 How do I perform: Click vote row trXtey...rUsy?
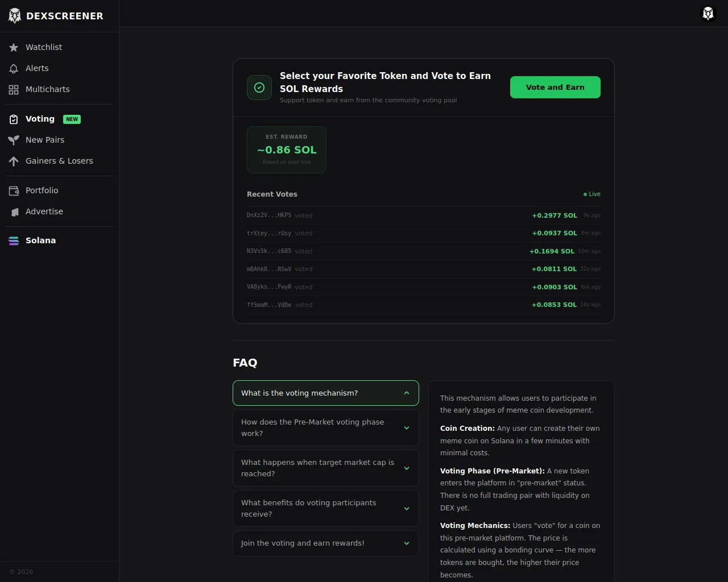click(424, 233)
